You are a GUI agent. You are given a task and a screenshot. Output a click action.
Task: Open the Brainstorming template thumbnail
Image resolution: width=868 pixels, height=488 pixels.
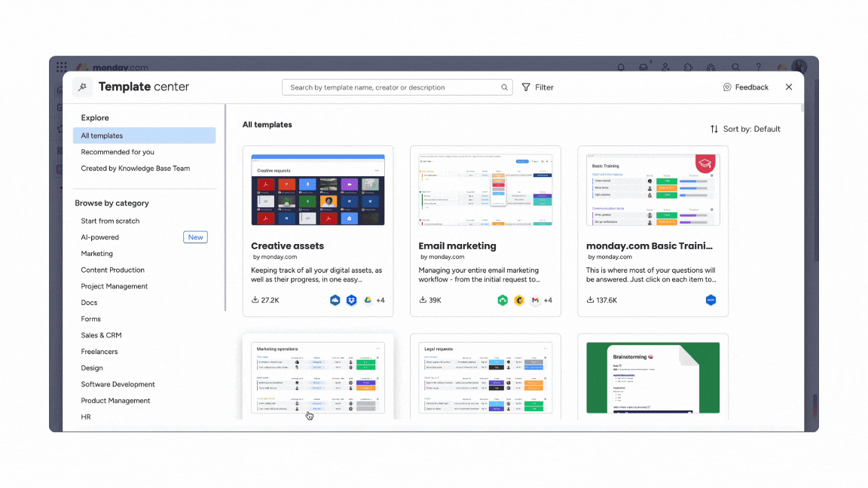point(653,377)
